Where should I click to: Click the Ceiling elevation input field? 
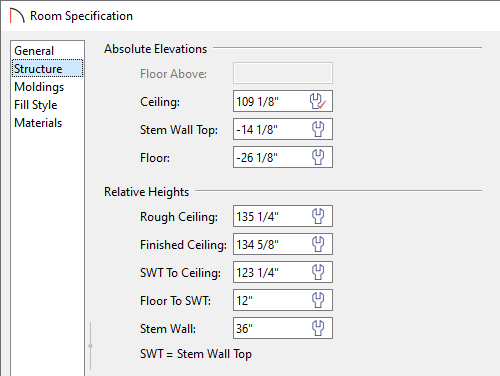click(283, 101)
